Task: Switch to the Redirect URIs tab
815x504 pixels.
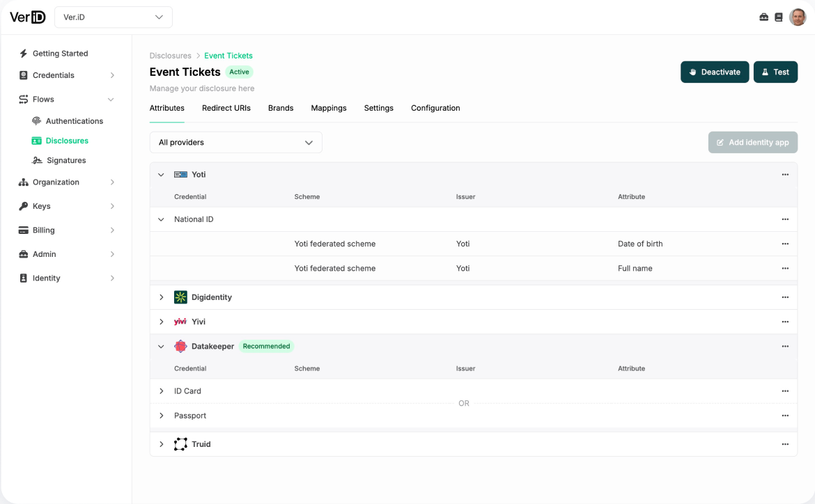Action: [226, 108]
